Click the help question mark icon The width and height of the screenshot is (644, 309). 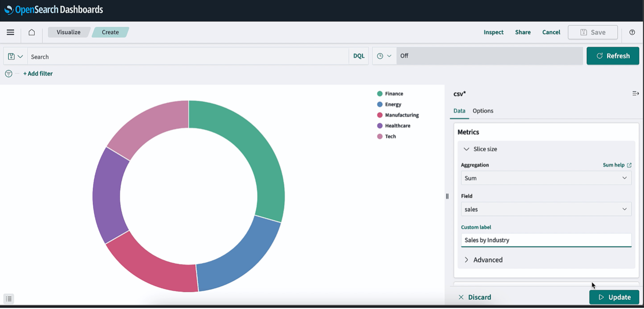pyautogui.click(x=632, y=32)
